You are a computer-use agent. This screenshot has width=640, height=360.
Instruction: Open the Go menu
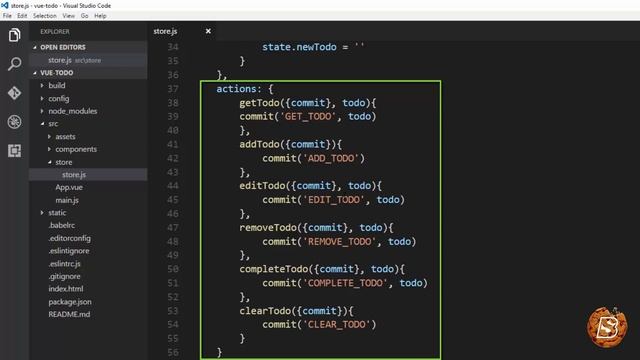point(84,16)
